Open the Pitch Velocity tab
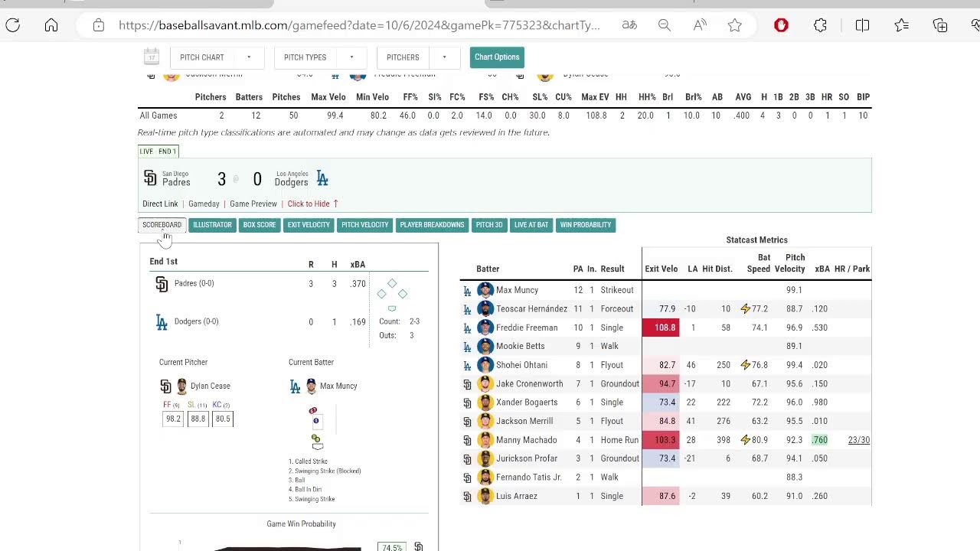Screen dimensions: 980x551 (x=364, y=225)
